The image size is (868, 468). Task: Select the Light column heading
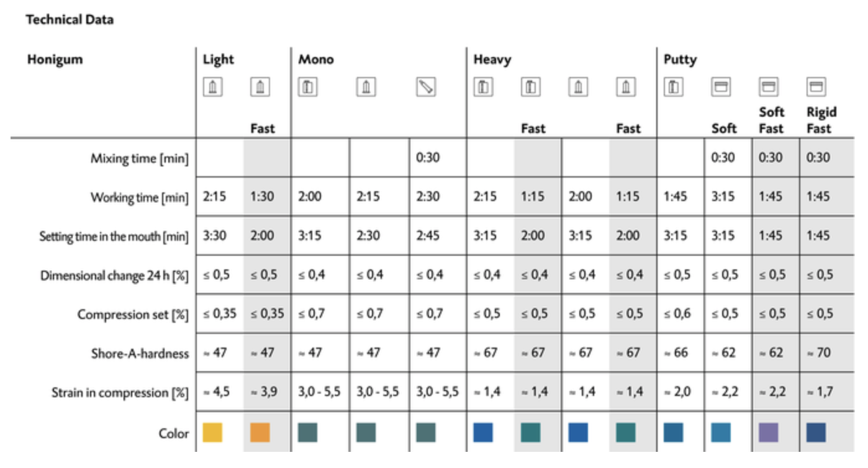(219, 60)
